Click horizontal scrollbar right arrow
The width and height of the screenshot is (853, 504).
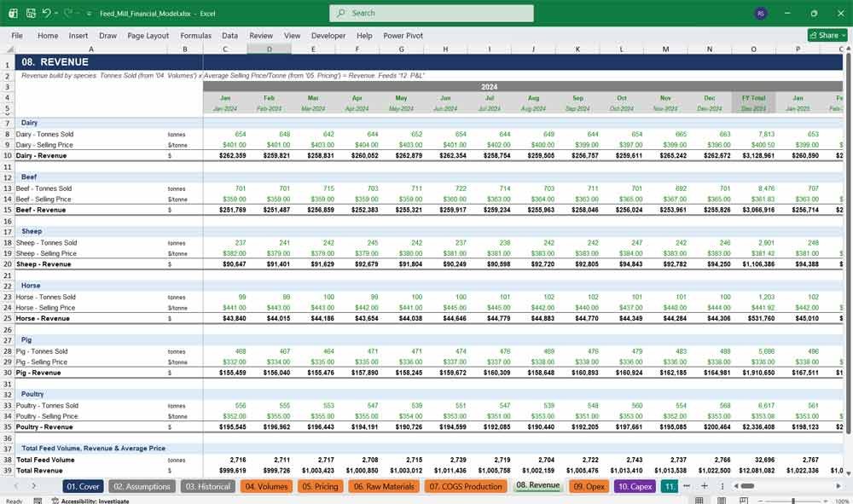point(838,486)
